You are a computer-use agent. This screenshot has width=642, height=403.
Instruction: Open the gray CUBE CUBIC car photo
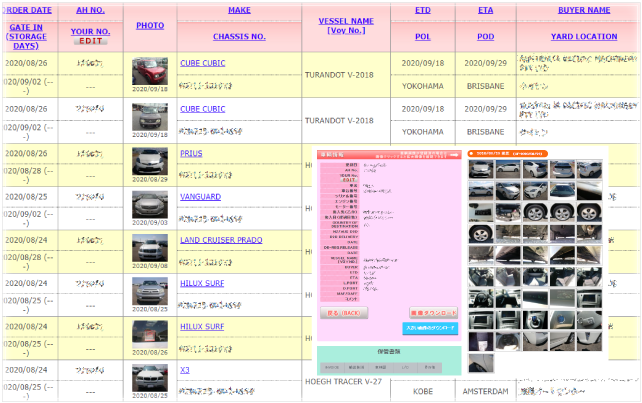click(150, 117)
